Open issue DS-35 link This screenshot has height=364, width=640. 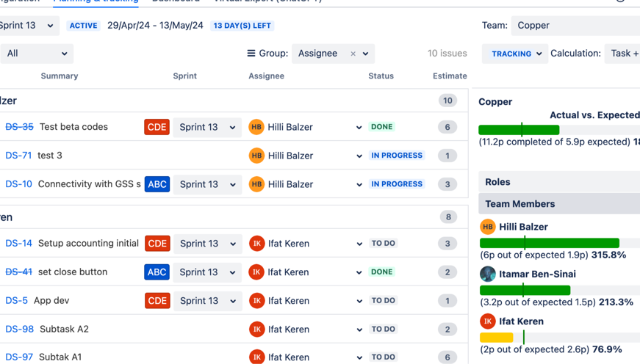pos(19,127)
